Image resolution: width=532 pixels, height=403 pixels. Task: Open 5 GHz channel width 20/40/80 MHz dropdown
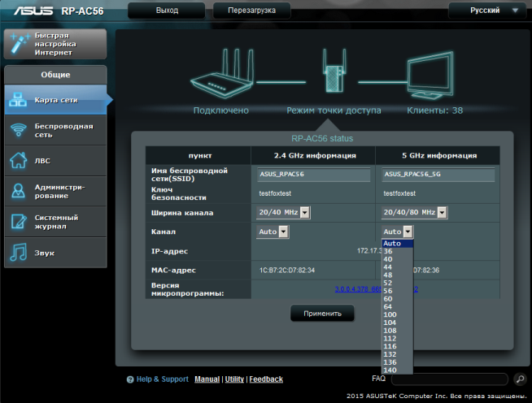click(x=414, y=213)
